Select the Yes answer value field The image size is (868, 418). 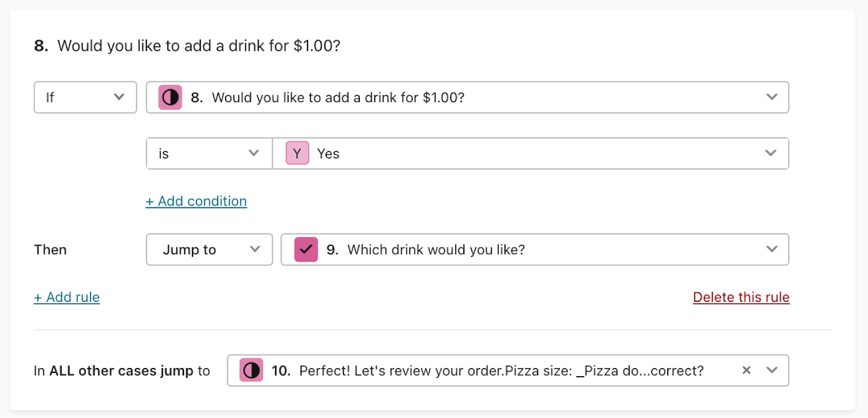pyautogui.click(x=531, y=153)
